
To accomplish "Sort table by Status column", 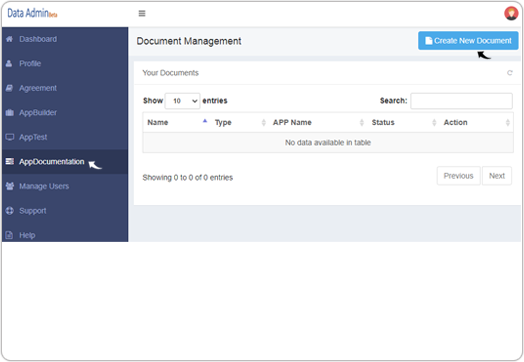I will click(403, 122).
